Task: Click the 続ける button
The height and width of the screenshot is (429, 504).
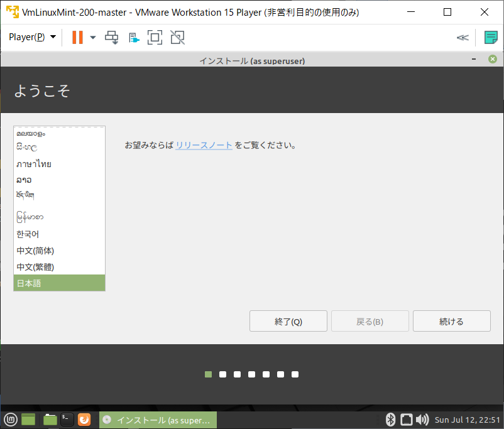Action: 452,321
